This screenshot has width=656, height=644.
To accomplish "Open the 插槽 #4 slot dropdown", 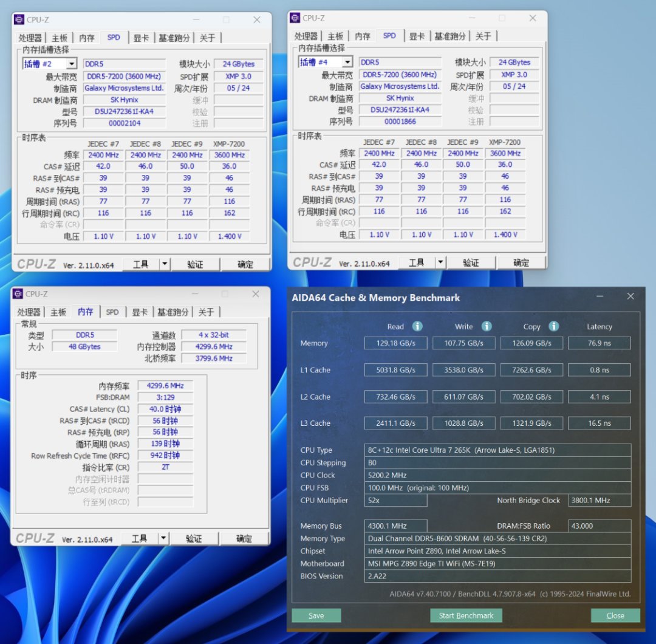I will pos(347,62).
